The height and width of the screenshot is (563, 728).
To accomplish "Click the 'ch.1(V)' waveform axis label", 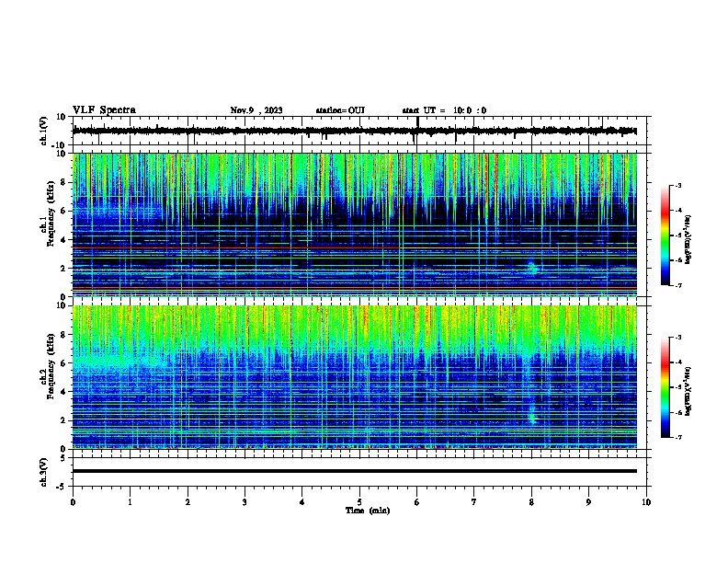I will (x=44, y=131).
